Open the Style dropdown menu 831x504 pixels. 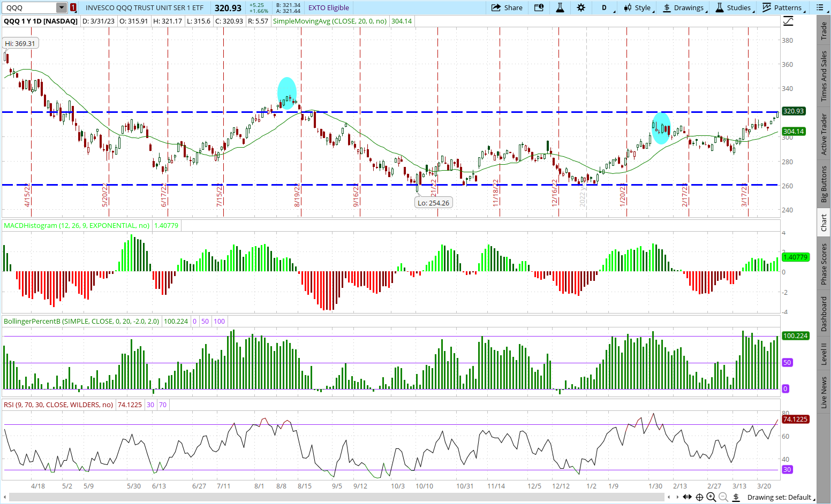tap(638, 7)
